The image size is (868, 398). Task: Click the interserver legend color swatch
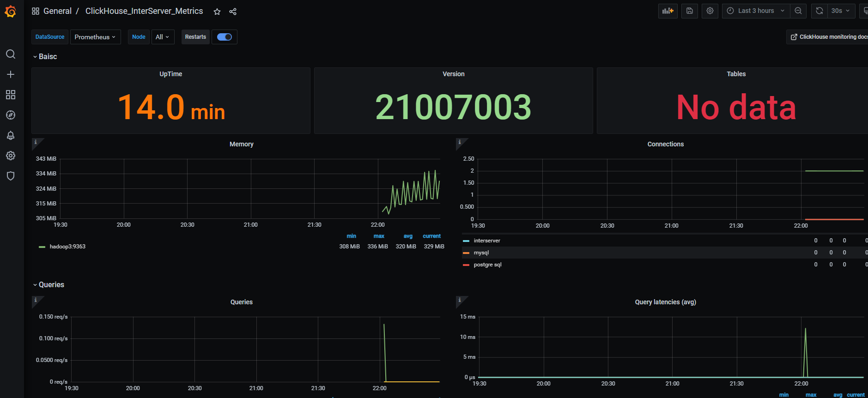(466, 241)
